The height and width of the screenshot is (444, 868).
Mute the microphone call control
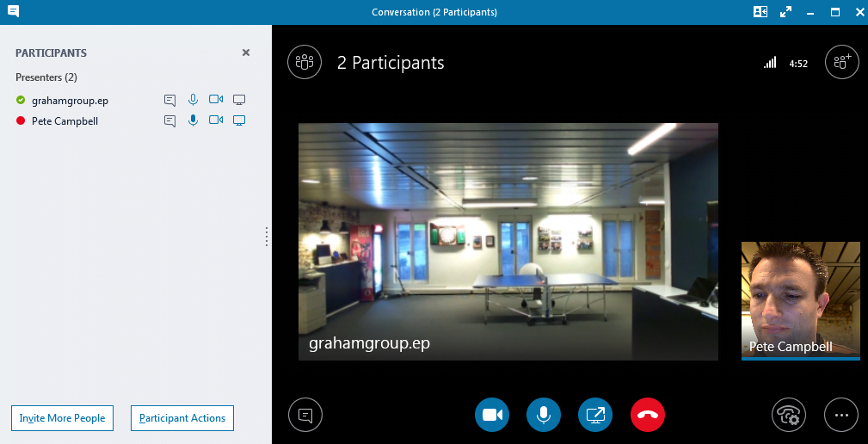point(544,415)
